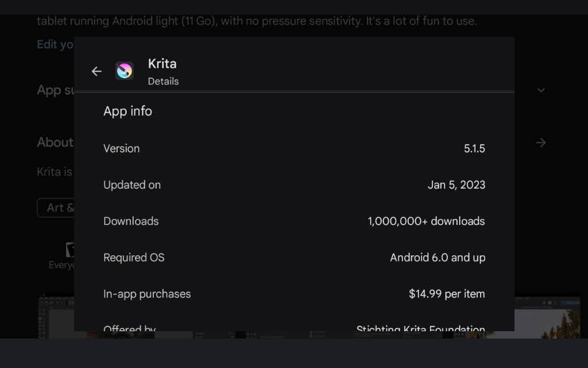588x368 pixels.
Task: Click the In-app purchases label
Action: tap(147, 293)
